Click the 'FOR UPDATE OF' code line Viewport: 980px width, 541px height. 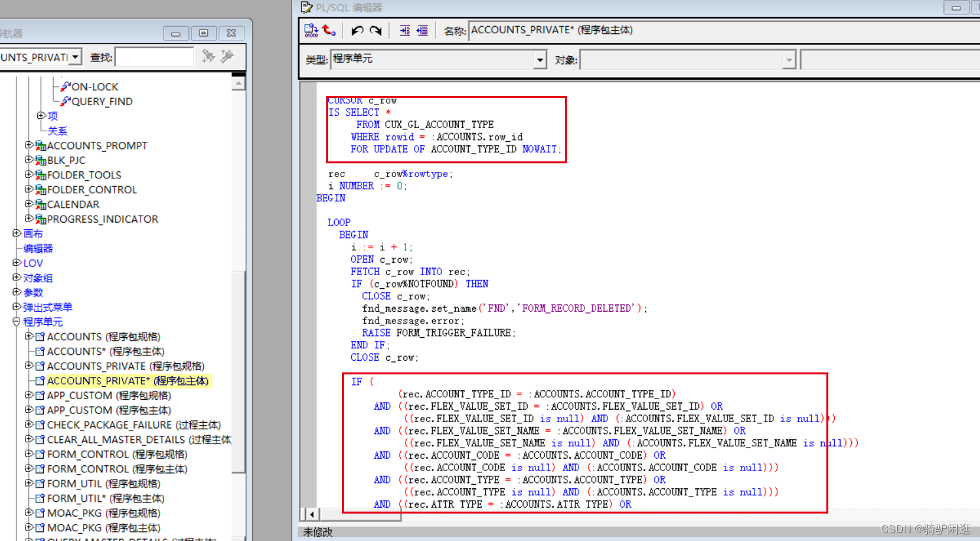456,149
